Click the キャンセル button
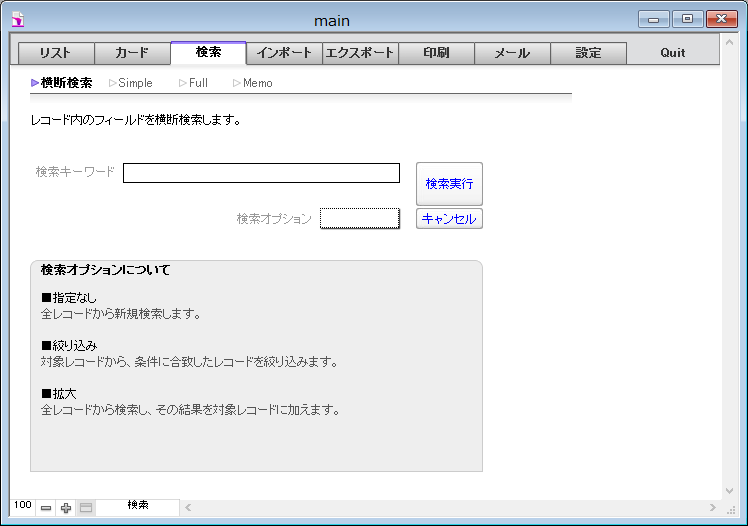748x526 pixels. (x=449, y=219)
